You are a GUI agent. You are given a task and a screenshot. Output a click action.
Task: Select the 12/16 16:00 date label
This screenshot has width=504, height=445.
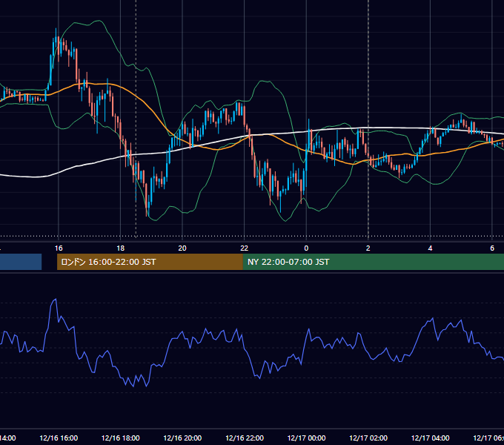(x=59, y=438)
